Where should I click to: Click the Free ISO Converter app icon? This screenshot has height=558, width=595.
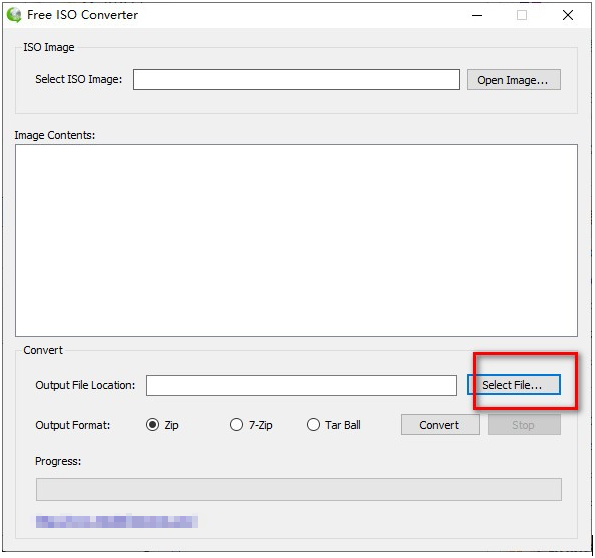14,15
